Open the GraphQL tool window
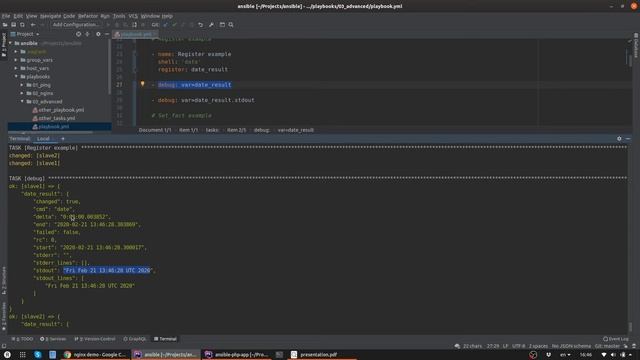 coord(135,339)
